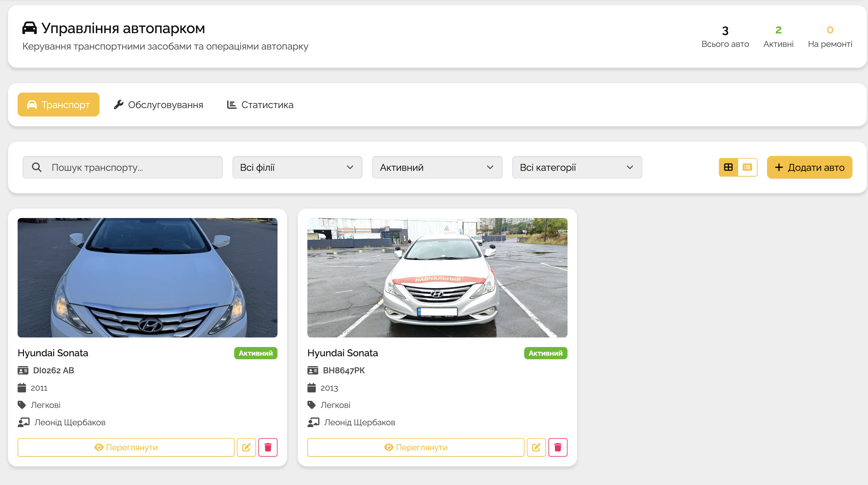Screen dimensions: 868x485
Task: Open the Всі філії dropdown
Action: pos(297,168)
